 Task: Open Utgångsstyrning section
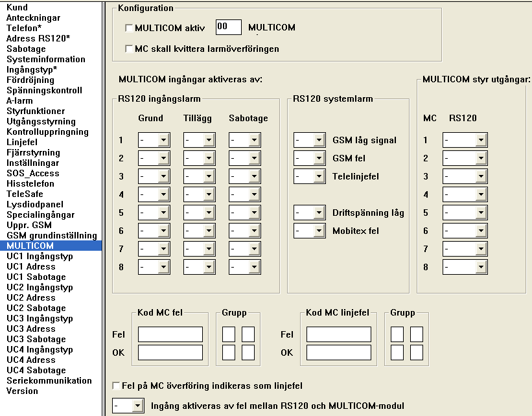point(41,121)
